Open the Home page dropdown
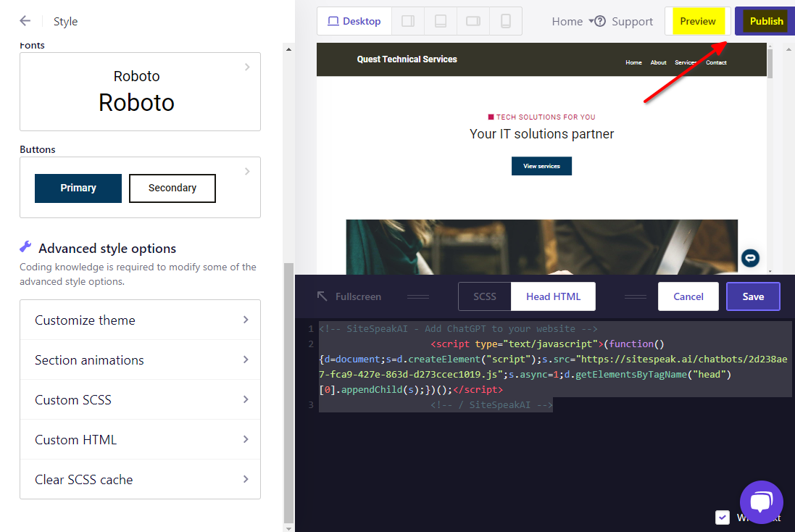The width and height of the screenshot is (795, 532). (x=573, y=21)
